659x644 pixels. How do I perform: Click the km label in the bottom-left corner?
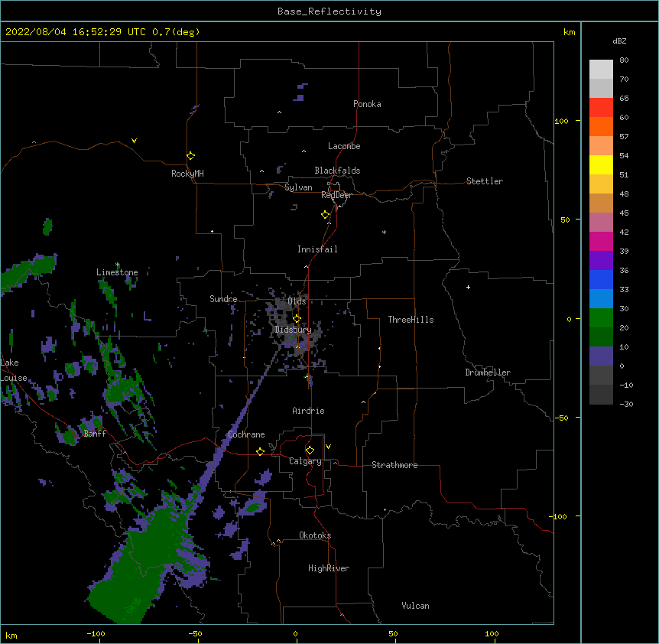click(11, 636)
